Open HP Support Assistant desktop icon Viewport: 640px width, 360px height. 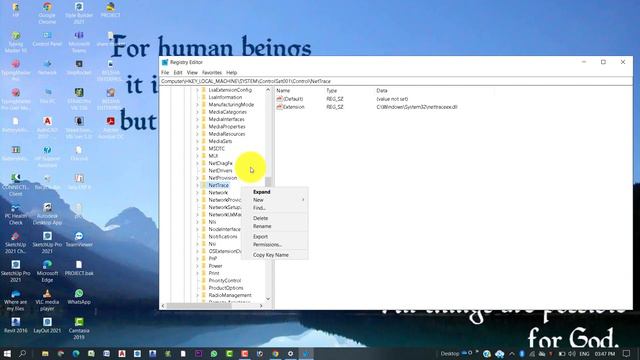point(47,156)
